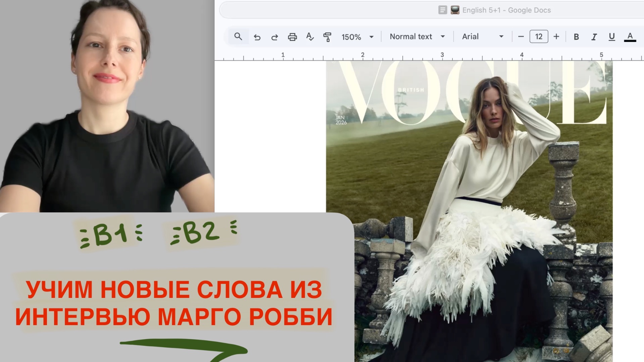This screenshot has width=644, height=362.
Task: Print the document
Action: point(292,37)
